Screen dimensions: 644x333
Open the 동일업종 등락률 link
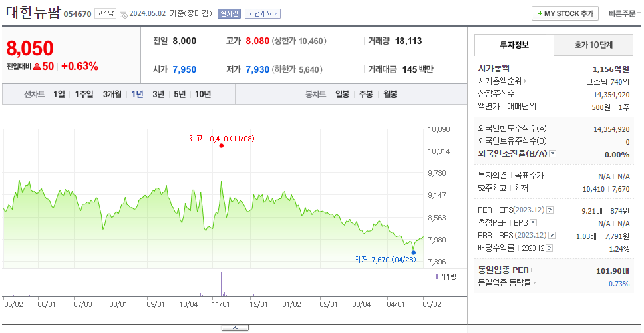tap(508, 283)
